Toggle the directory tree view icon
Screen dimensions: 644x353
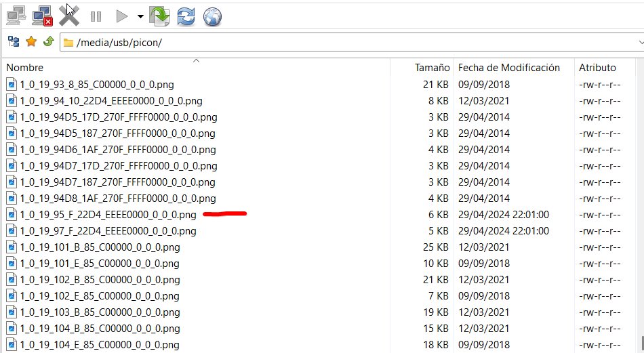coord(14,42)
